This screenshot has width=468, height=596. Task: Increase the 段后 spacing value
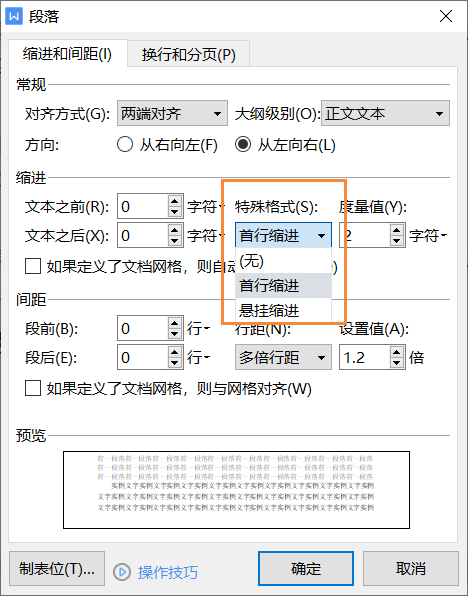point(175,352)
